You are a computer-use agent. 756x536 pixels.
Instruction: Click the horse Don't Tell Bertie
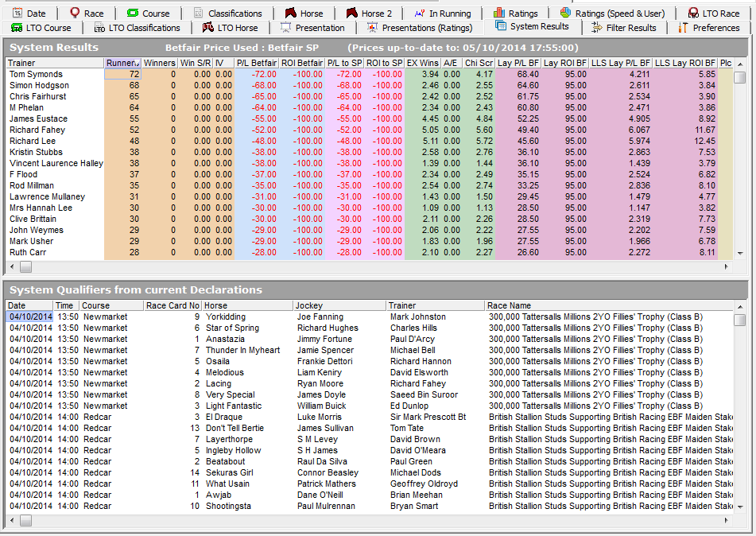tap(235, 428)
